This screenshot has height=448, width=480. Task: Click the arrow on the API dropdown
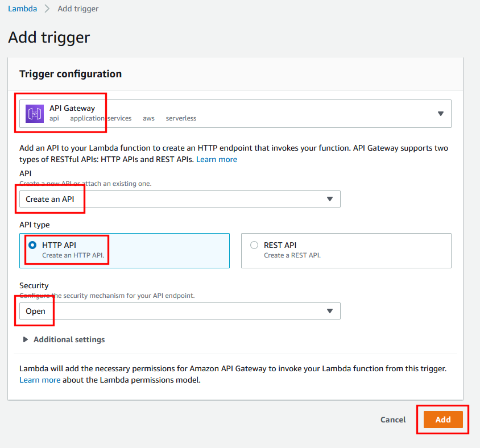[329, 199]
